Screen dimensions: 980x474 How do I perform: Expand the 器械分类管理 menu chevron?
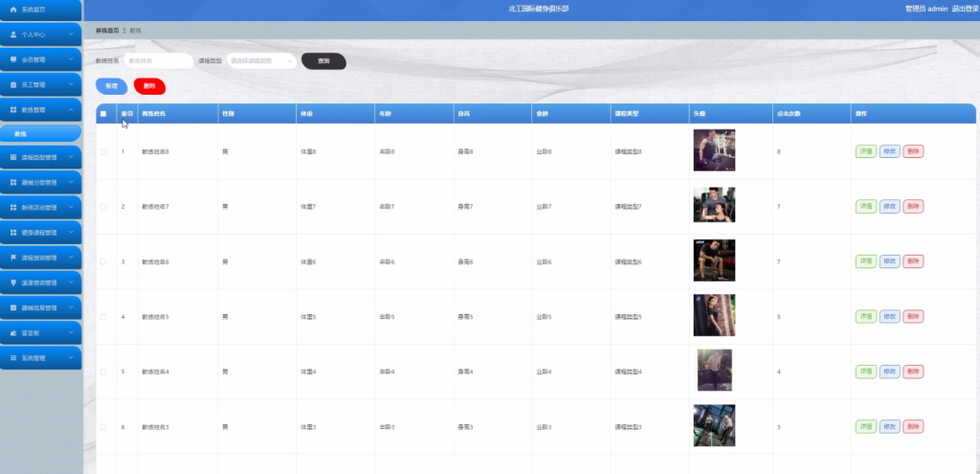pos(71,183)
